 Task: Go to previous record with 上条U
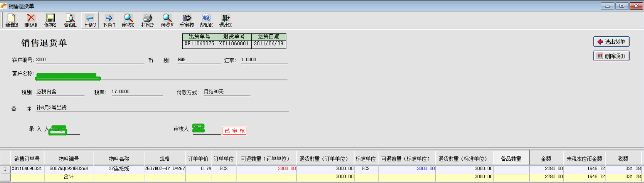90,21
